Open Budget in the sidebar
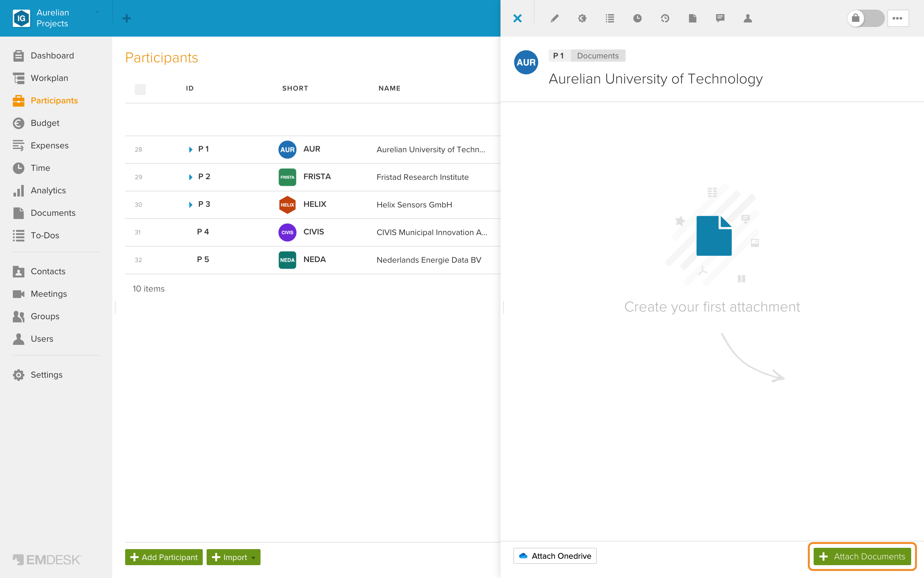Screen dimensions: 924x578 tap(45, 123)
